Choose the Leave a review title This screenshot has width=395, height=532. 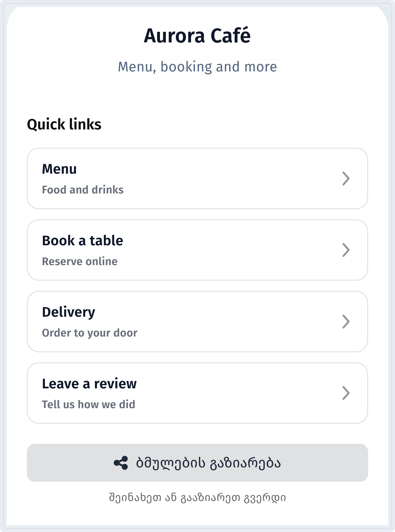pyautogui.click(x=89, y=383)
